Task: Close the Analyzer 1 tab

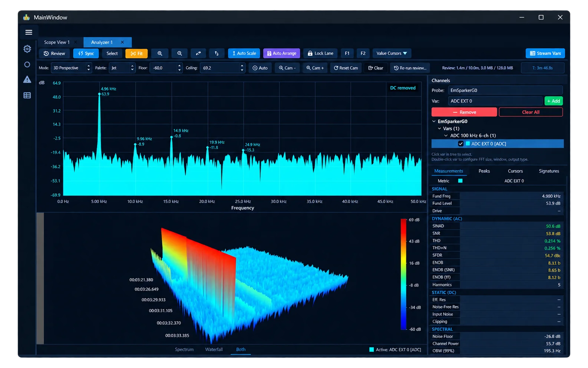Action: 122,42
